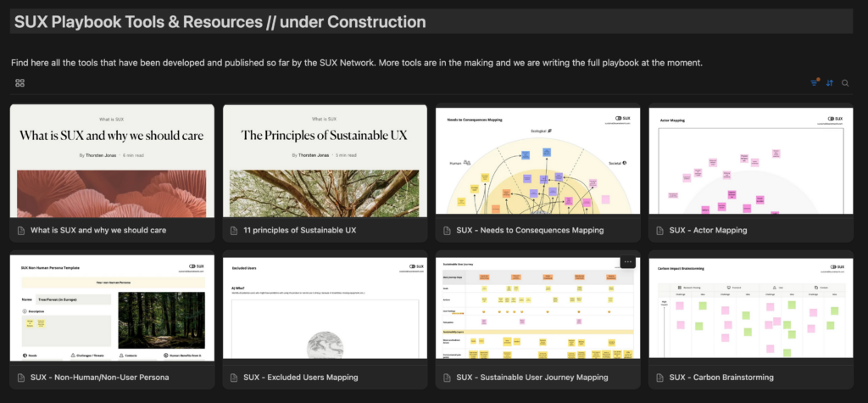Image resolution: width=868 pixels, height=403 pixels.
Task: Click the Needs to Consequences Mapping diagram thumbnail
Action: (538, 160)
